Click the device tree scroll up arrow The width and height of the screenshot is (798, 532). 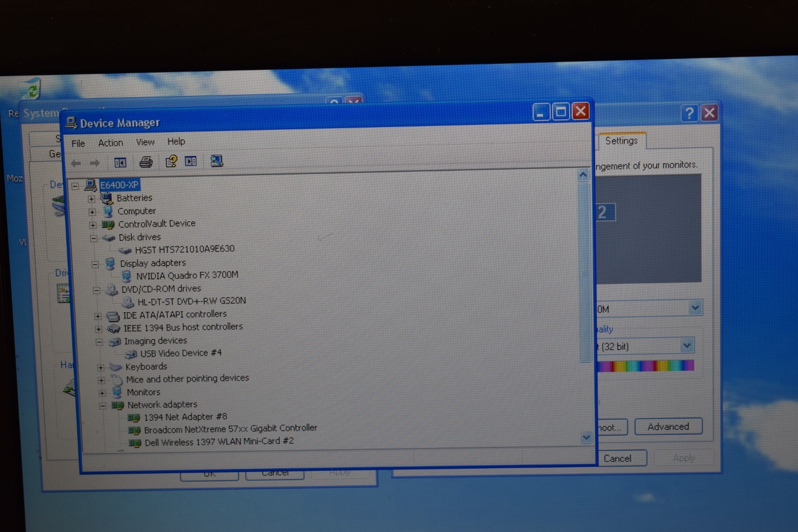click(x=583, y=175)
